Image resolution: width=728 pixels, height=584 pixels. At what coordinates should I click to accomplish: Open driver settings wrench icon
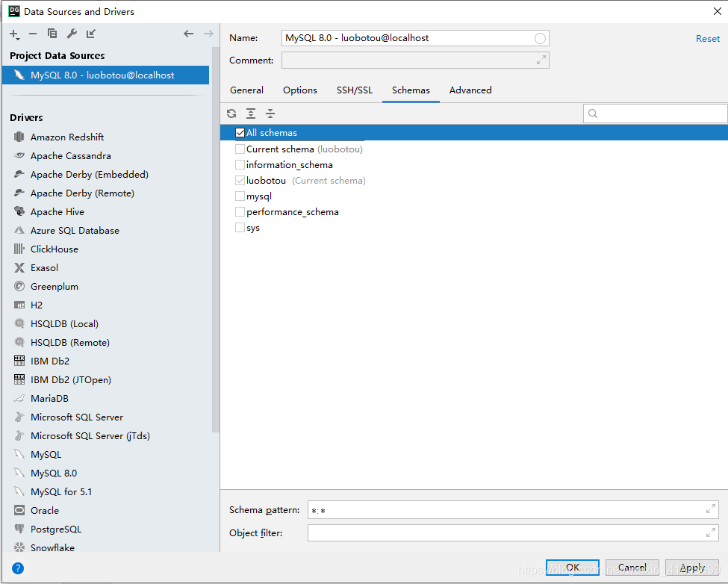point(72,34)
